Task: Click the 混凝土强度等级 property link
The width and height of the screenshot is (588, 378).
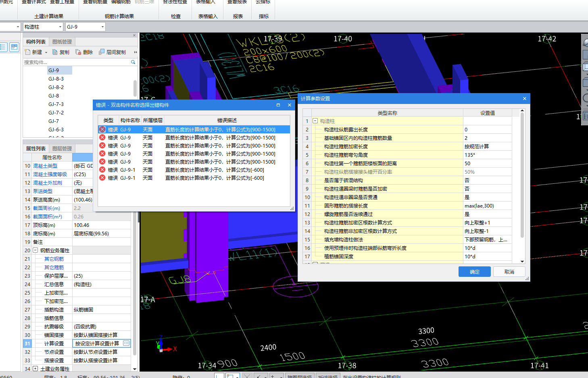Action: tap(50, 174)
